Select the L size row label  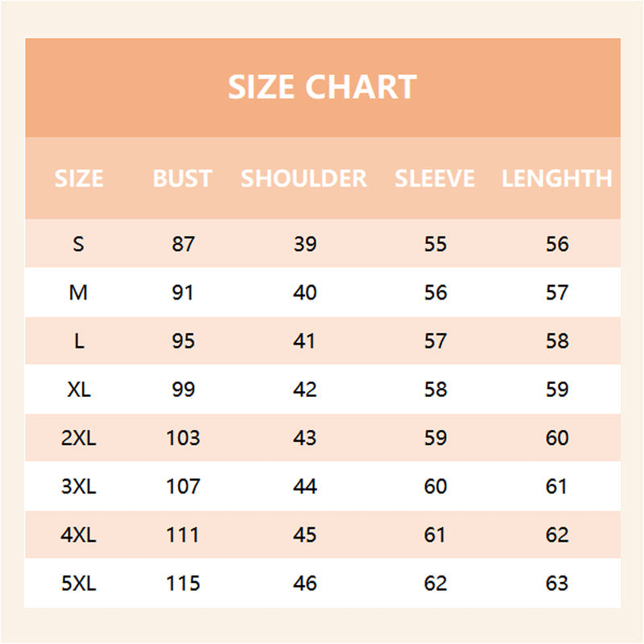pos(78,341)
